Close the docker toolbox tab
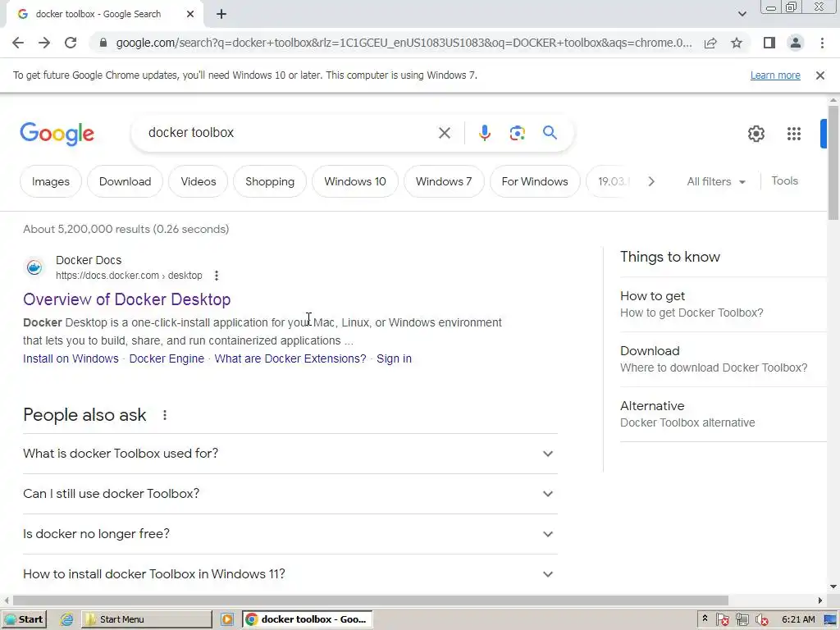 pyautogui.click(x=190, y=14)
